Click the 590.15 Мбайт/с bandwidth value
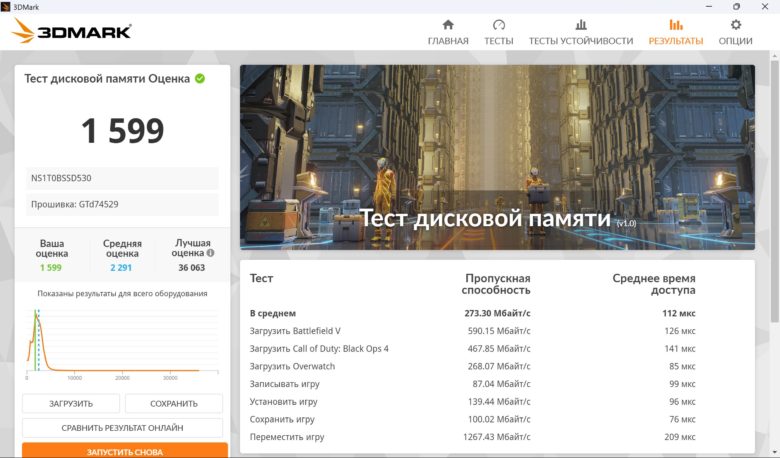This screenshot has width=780, height=458. tap(499, 331)
